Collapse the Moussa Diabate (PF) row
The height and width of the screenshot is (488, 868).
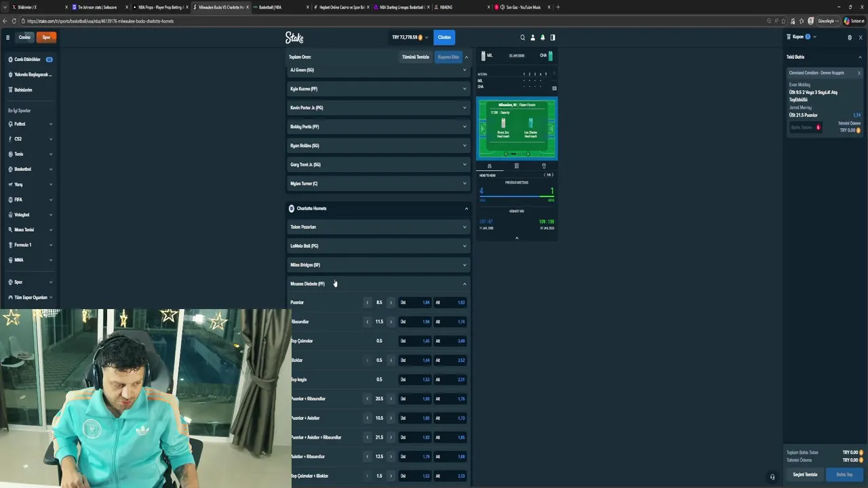(378, 284)
